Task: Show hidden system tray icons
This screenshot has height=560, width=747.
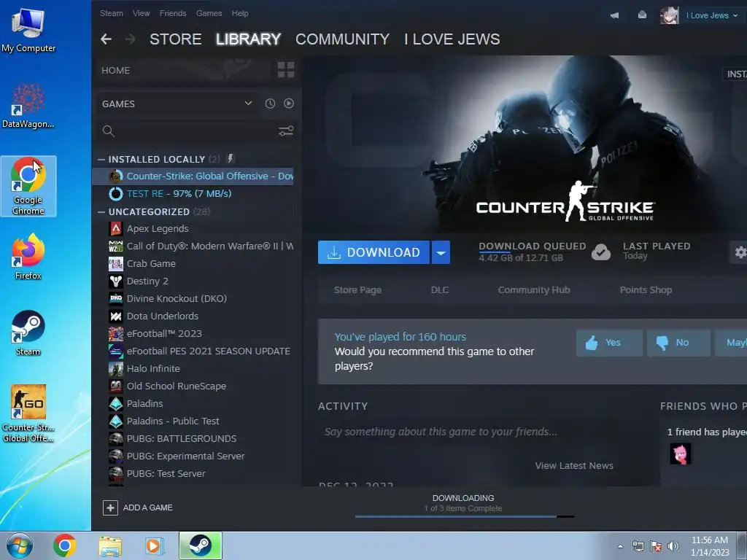Action: pyautogui.click(x=620, y=546)
